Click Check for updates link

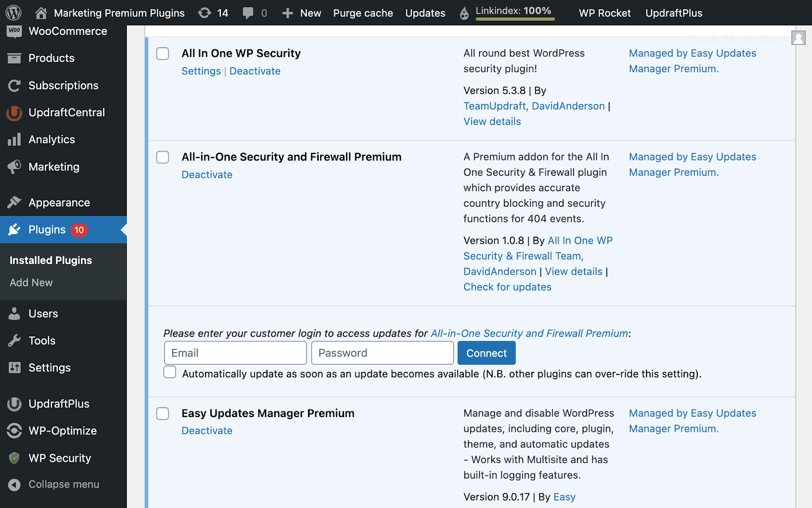click(507, 287)
